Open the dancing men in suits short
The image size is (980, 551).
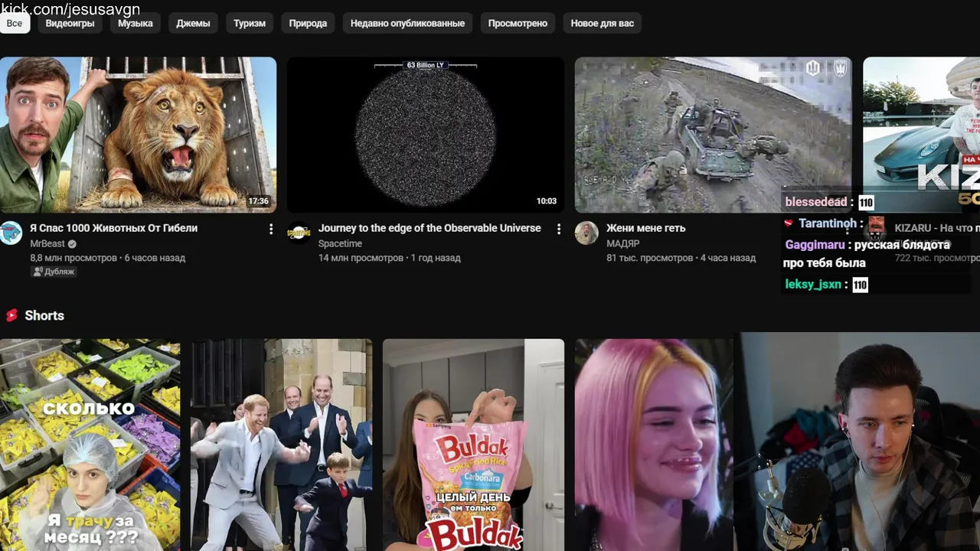click(x=281, y=445)
